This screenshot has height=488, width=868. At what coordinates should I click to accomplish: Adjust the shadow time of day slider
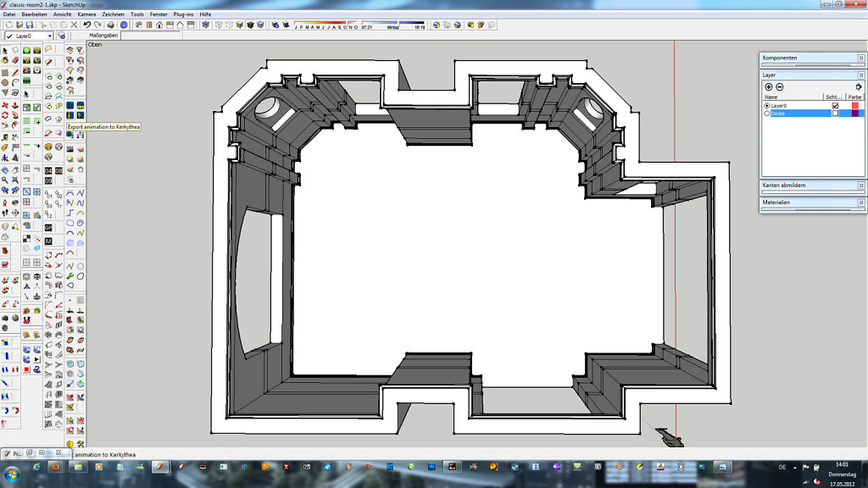pyautogui.click(x=393, y=25)
